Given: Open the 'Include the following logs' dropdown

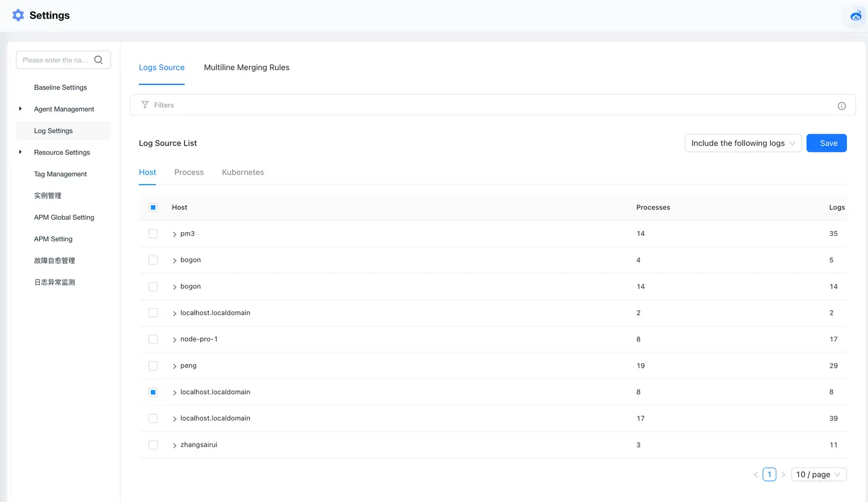Looking at the screenshot, I should [743, 144].
